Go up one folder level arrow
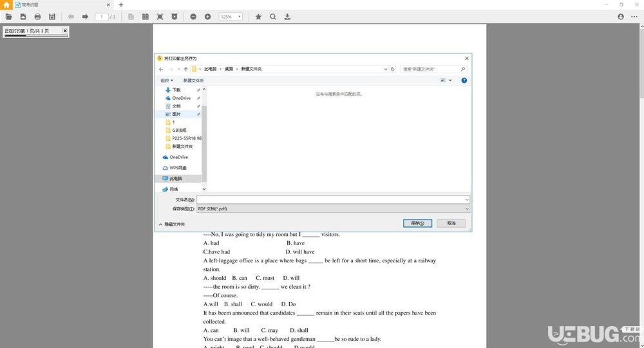Viewport: 644px width, 348px height. tap(185, 69)
